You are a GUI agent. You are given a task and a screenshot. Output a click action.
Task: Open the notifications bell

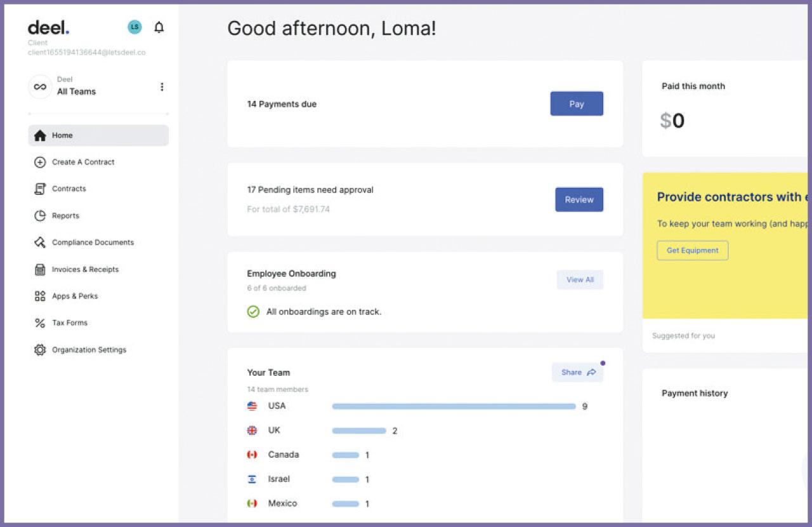(x=159, y=27)
